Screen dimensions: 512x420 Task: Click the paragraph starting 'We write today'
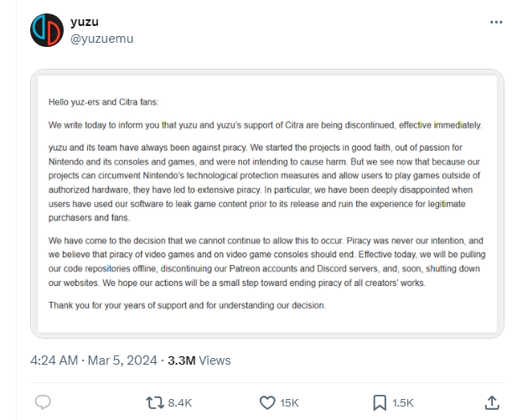pos(265,125)
